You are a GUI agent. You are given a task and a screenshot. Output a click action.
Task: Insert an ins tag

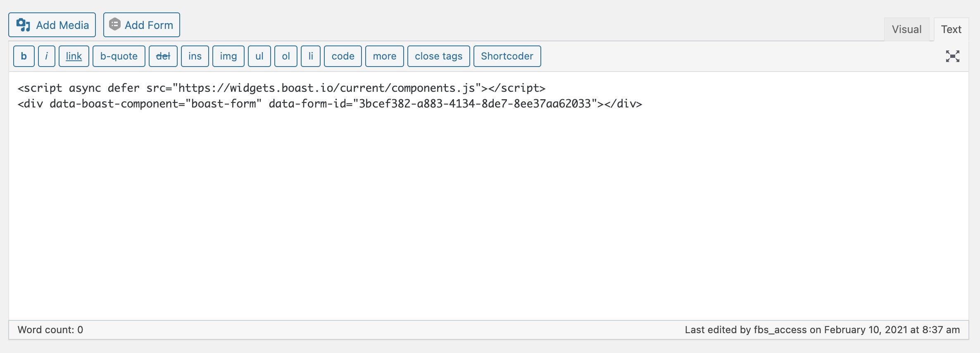tap(195, 56)
